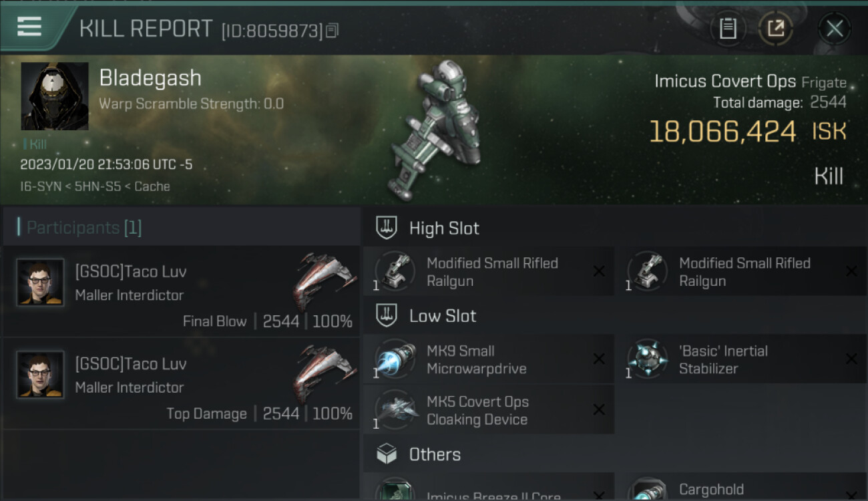The image size is (868, 501).
Task: Open Bladegash character portrait
Action: [x=55, y=96]
